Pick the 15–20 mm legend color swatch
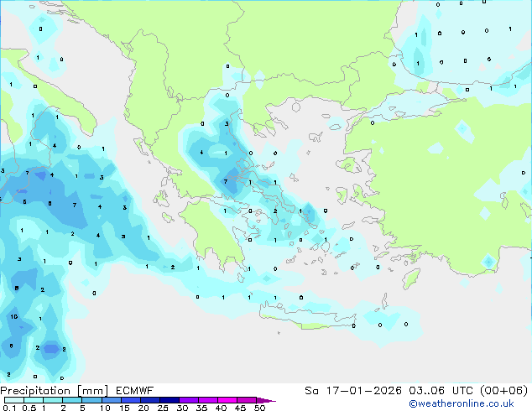532x411 pixels. click(130, 400)
